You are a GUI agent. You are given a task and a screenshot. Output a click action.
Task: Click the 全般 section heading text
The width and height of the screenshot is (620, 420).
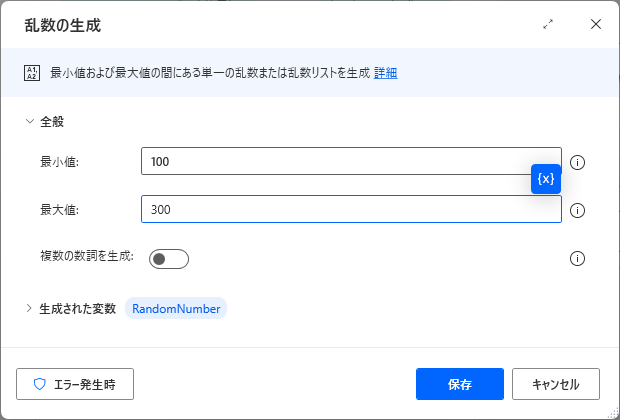52,121
